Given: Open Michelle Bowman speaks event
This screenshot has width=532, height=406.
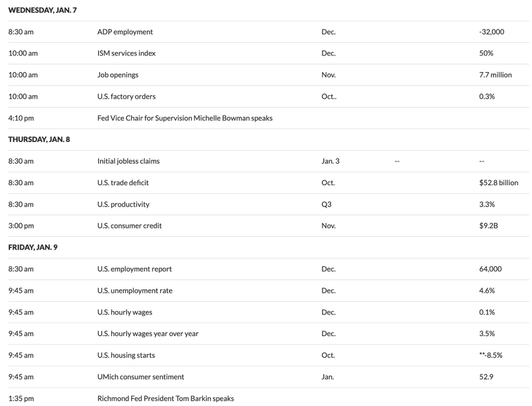Looking at the screenshot, I should click(184, 118).
